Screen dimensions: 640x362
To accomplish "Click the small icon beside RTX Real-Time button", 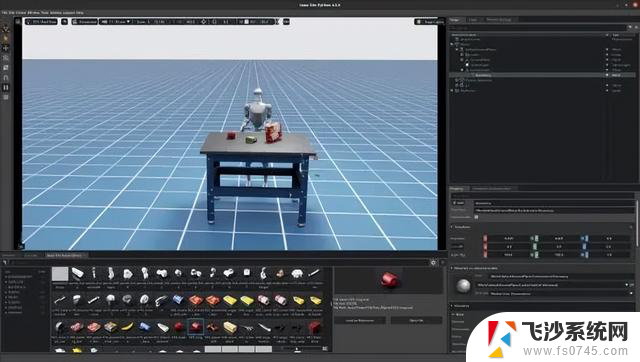I will pyautogui.click(x=64, y=22).
